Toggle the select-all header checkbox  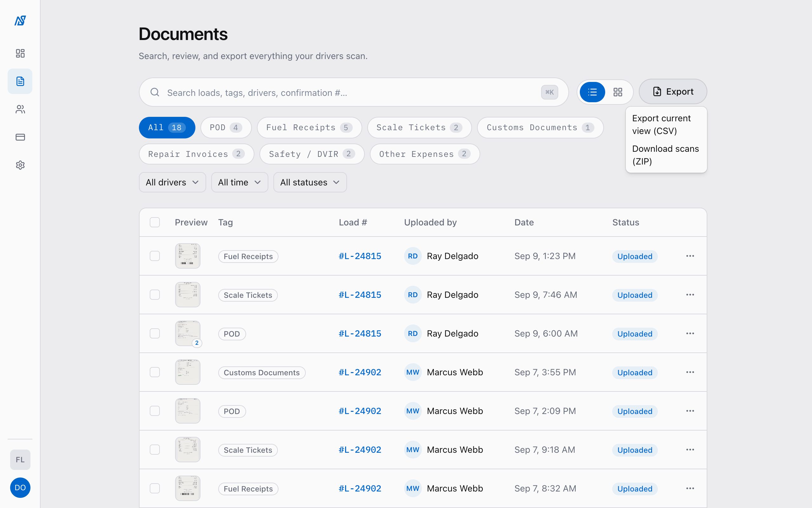(155, 223)
